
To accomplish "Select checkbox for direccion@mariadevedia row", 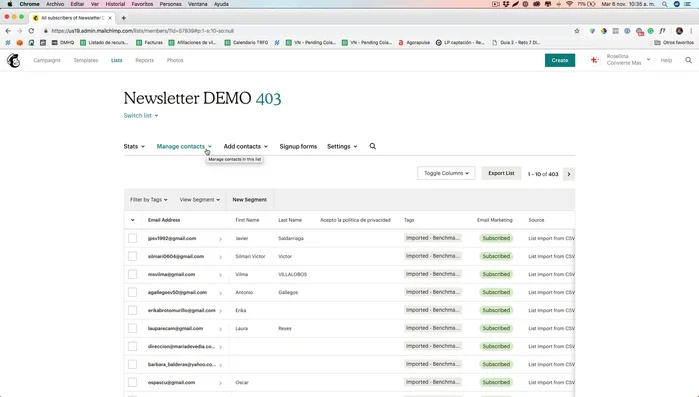I will (x=132, y=346).
